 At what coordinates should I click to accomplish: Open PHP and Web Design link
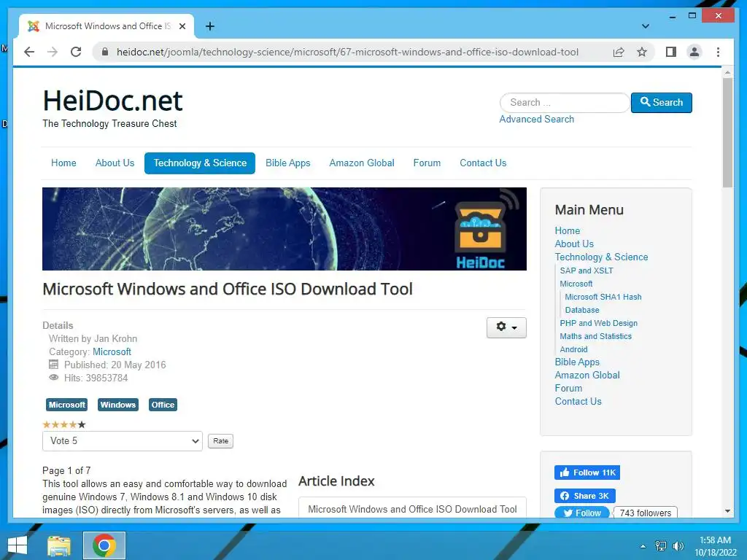(x=598, y=323)
